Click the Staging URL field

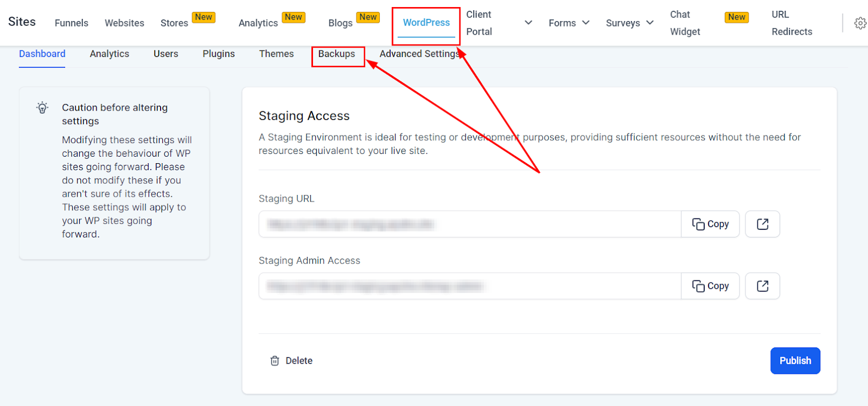point(470,224)
